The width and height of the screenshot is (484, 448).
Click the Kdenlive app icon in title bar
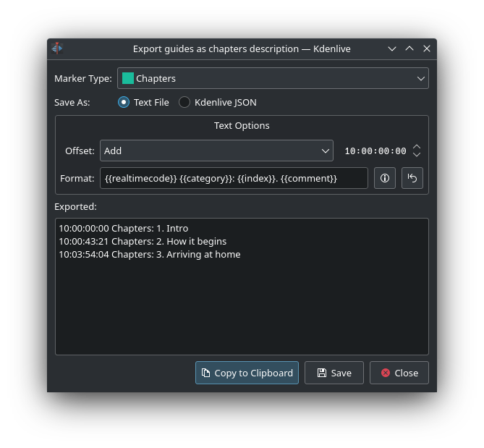57,48
